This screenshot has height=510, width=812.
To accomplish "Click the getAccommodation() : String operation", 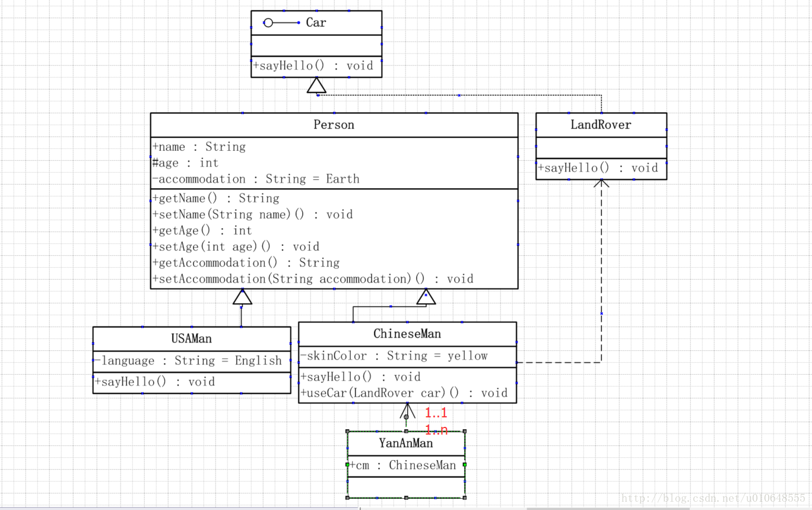I will click(246, 262).
